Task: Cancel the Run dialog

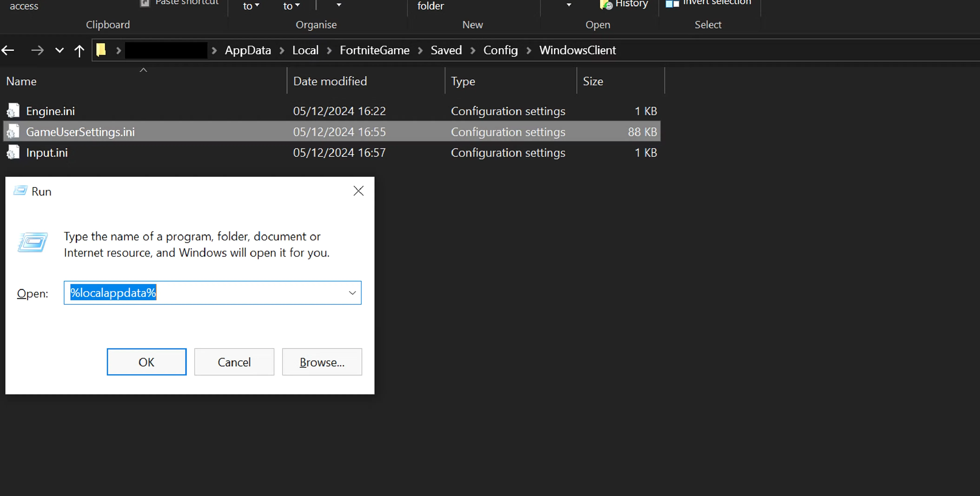Action: click(234, 362)
